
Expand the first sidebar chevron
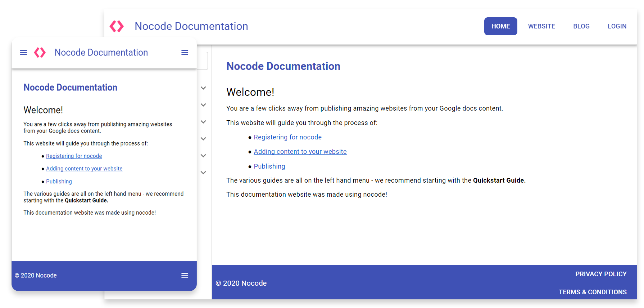click(203, 88)
